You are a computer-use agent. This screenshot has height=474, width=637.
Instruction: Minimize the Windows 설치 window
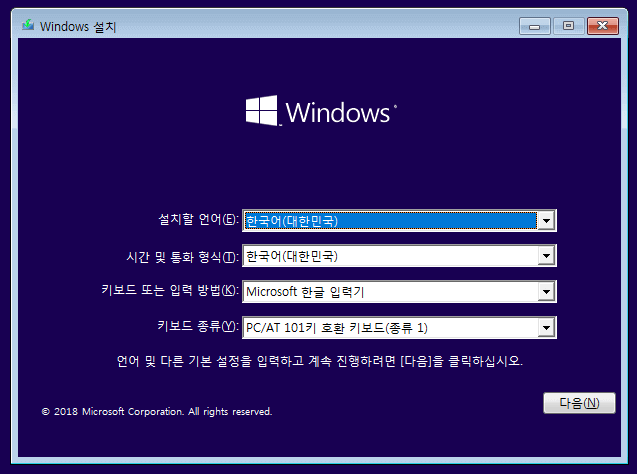pos(535,26)
